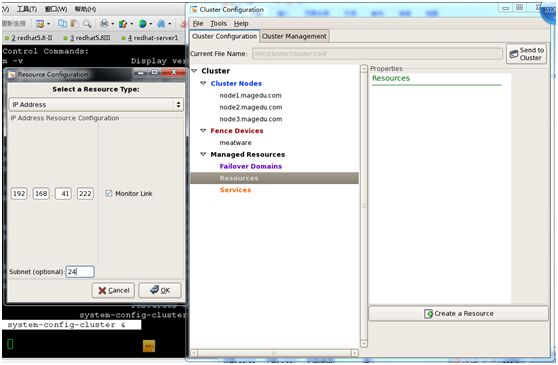Close the Resource Configuration dialog

point(174,73)
